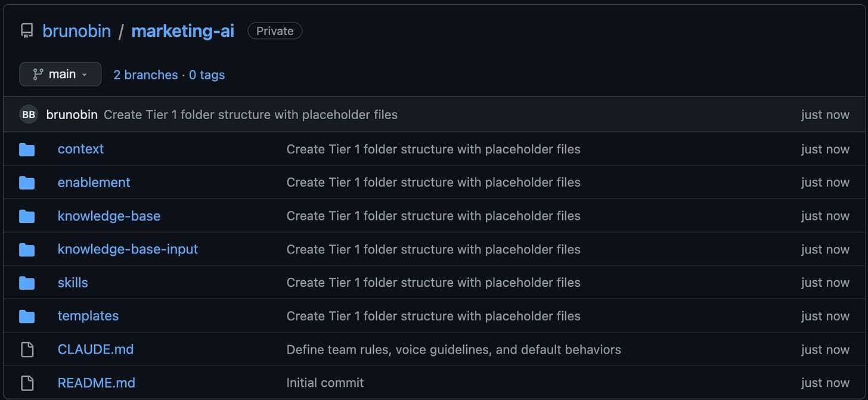Click the folder icon beside templates
Image resolution: width=868 pixels, height=400 pixels.
tap(27, 316)
